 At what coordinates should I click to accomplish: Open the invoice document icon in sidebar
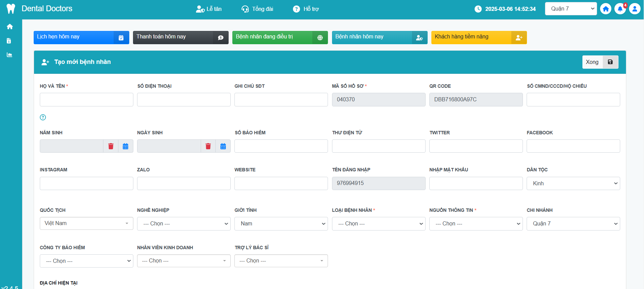(9, 41)
